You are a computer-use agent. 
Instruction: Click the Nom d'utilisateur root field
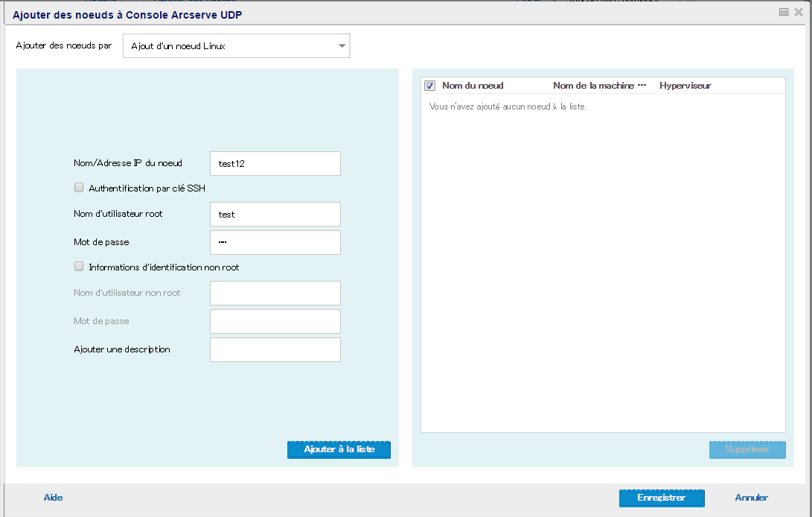click(x=275, y=214)
